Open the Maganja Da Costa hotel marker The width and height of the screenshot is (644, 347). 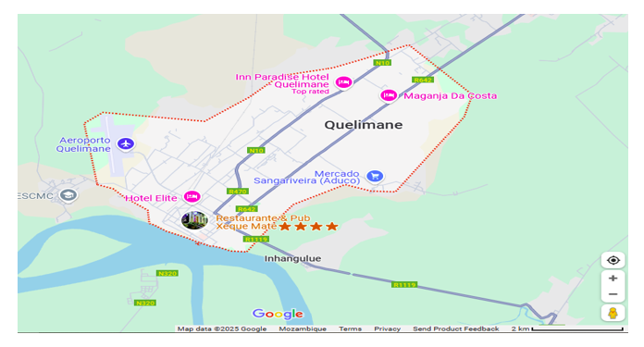pos(388,95)
